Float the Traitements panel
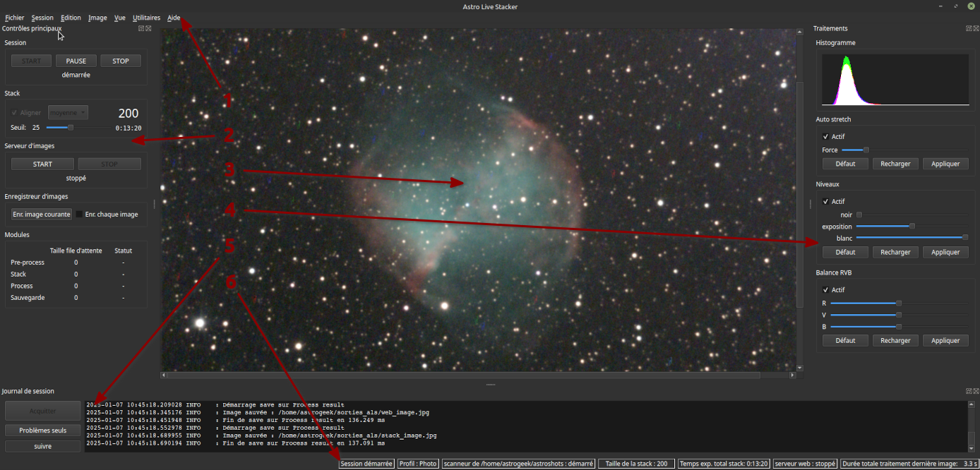980x470 pixels. (x=969, y=28)
